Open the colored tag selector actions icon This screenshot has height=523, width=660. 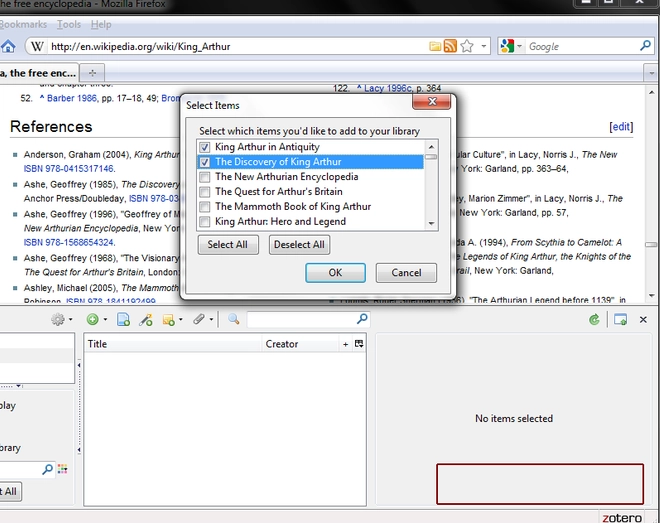62,469
